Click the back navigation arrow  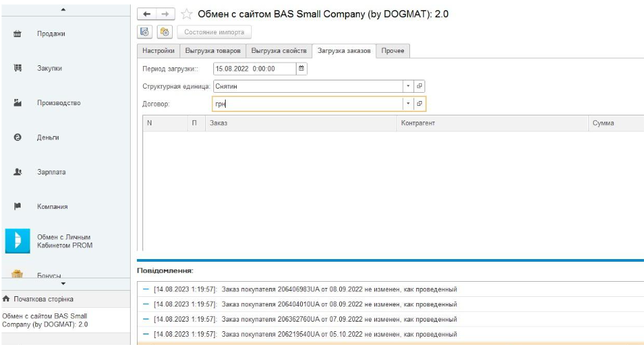point(147,14)
